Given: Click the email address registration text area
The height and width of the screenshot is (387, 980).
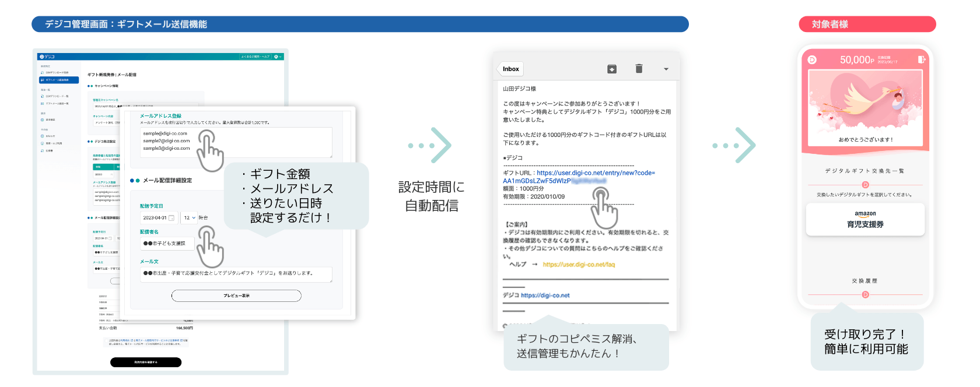Looking at the screenshot, I should pos(236,142).
